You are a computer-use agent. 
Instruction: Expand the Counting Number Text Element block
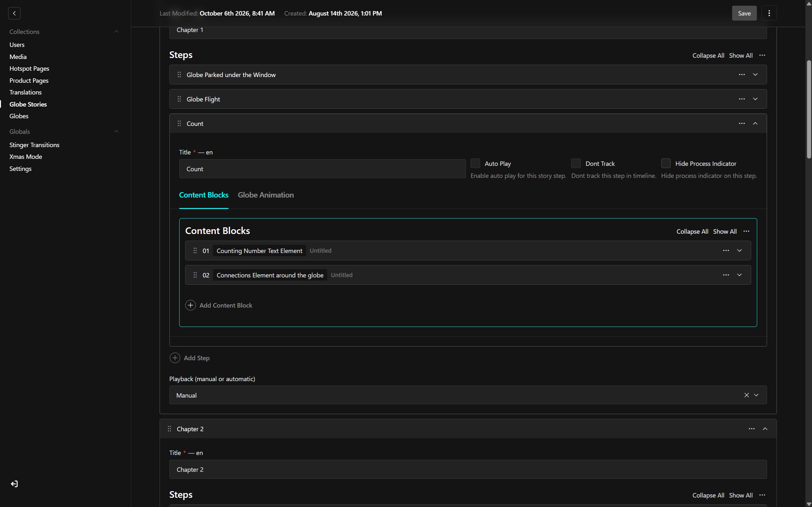click(740, 250)
